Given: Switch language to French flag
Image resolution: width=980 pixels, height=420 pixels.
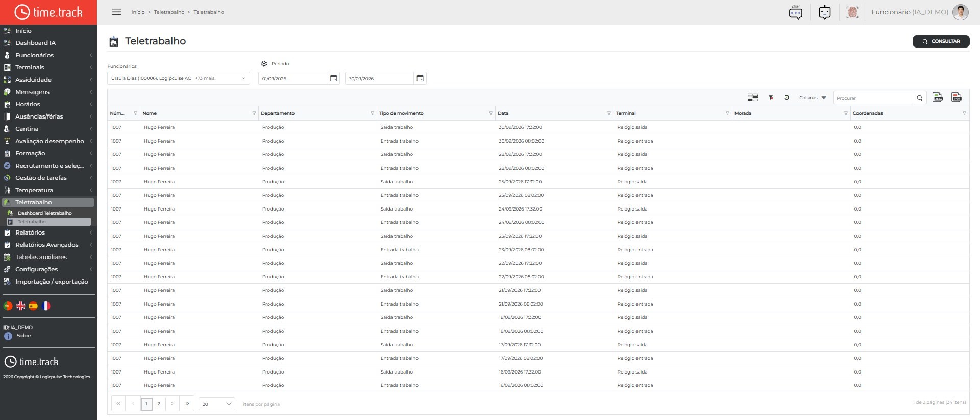Looking at the screenshot, I should [x=46, y=306].
